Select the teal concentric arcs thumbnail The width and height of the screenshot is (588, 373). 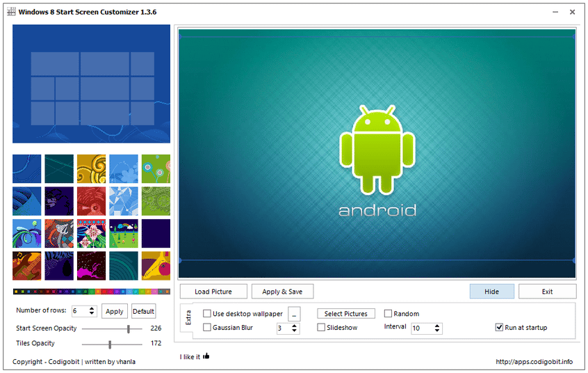tap(124, 266)
